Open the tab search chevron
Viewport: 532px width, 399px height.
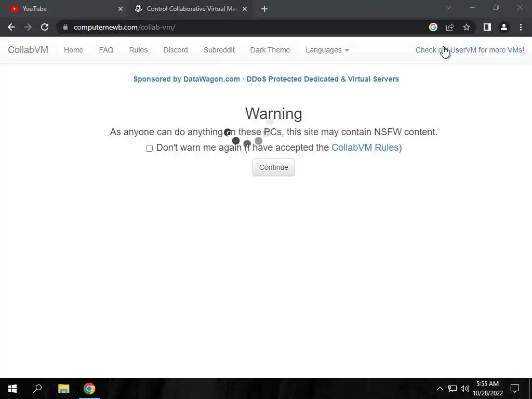pyautogui.click(x=448, y=7)
